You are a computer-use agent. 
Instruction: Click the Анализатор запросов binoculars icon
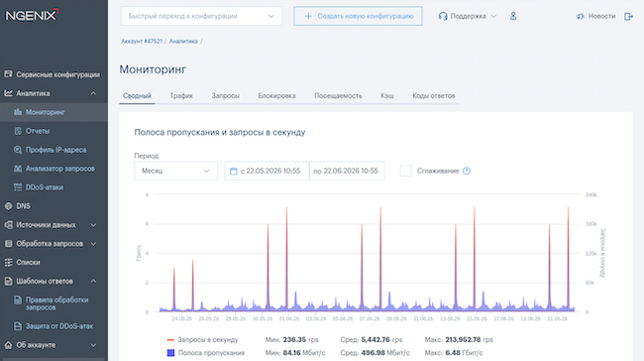pos(18,169)
